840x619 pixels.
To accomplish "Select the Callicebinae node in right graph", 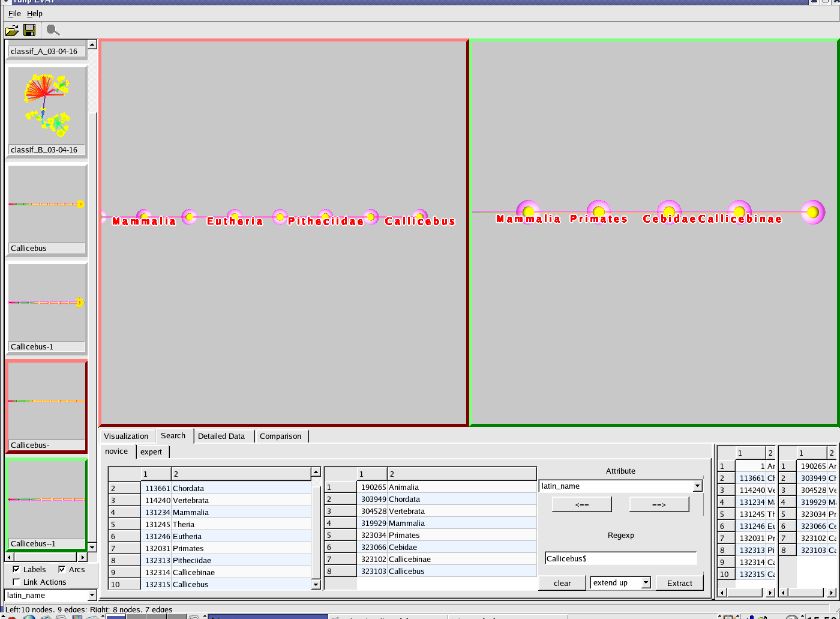I will [739, 211].
